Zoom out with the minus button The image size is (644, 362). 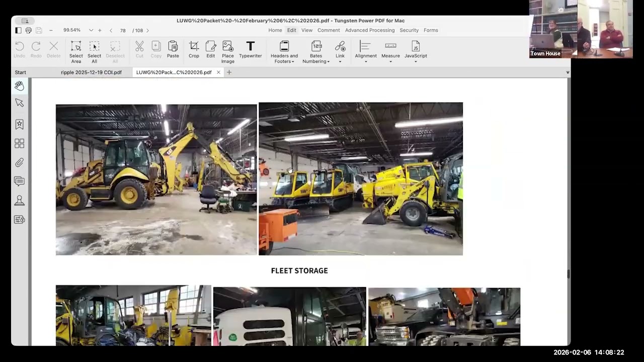(x=51, y=30)
